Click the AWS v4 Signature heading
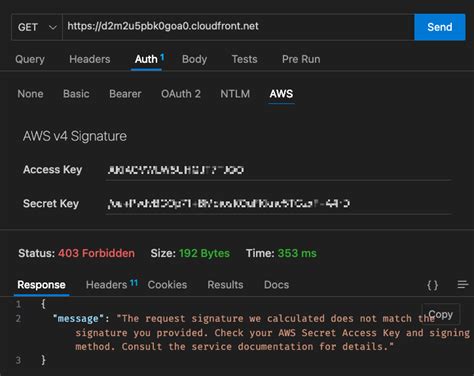Screen dimensions: 474x376 click(x=75, y=136)
